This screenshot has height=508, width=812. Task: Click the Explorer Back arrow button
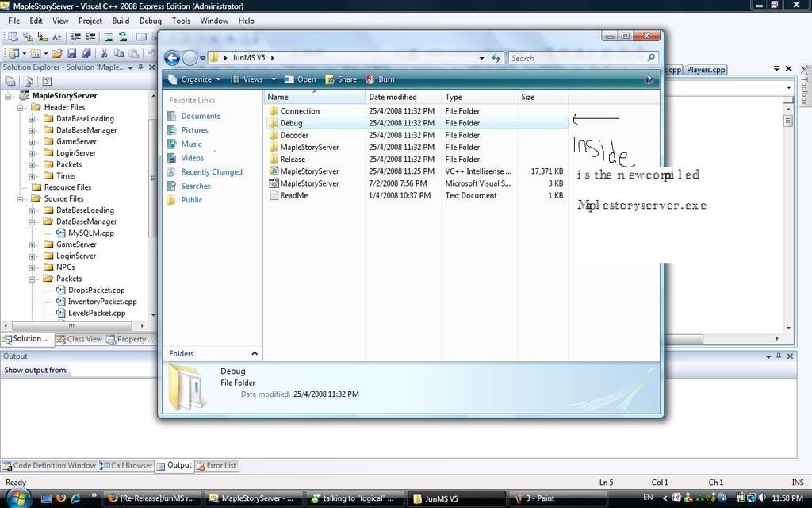point(172,58)
